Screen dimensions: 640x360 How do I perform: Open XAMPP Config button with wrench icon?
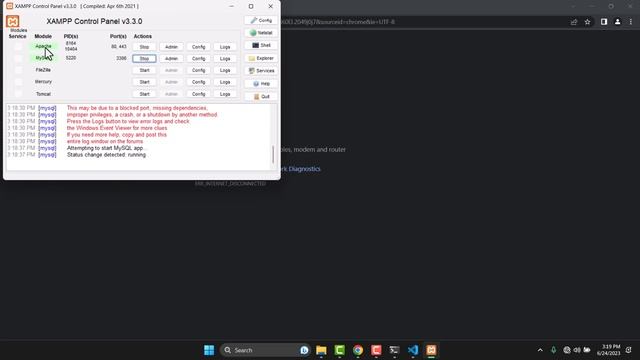click(x=261, y=20)
